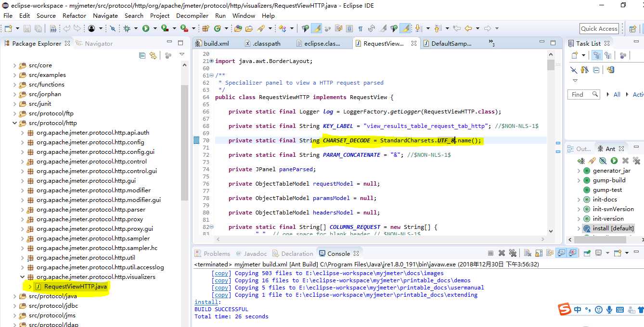This screenshot has width=644, height=327.
Task: Open the Decompiler menu
Action: (x=193, y=15)
